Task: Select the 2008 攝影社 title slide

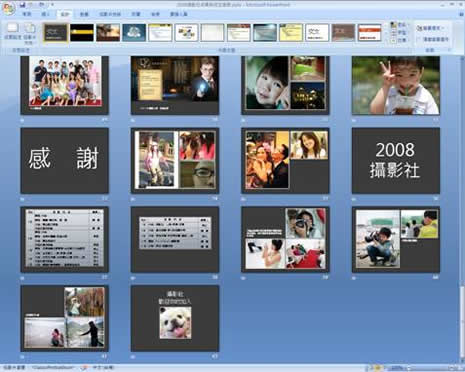Action: pos(396,160)
